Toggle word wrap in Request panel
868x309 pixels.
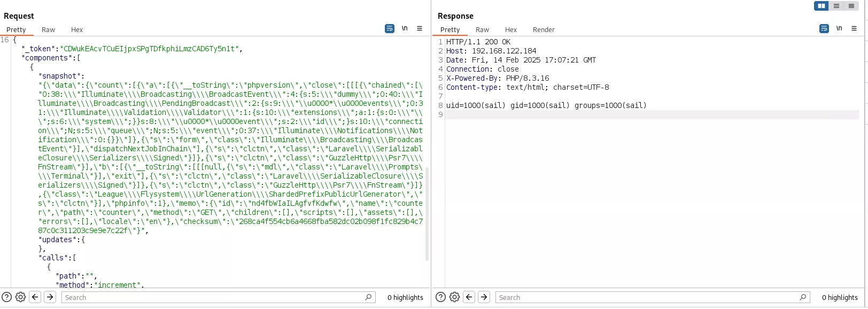(390, 29)
